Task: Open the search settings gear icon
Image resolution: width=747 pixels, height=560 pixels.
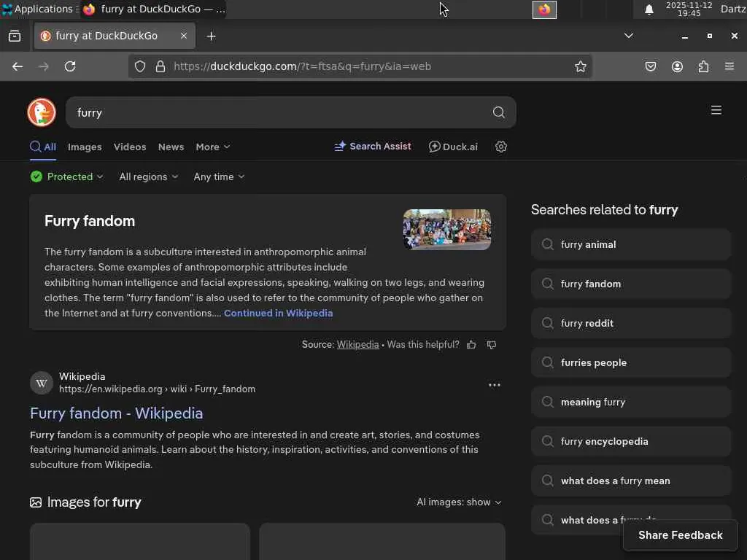Action: pyautogui.click(x=501, y=147)
